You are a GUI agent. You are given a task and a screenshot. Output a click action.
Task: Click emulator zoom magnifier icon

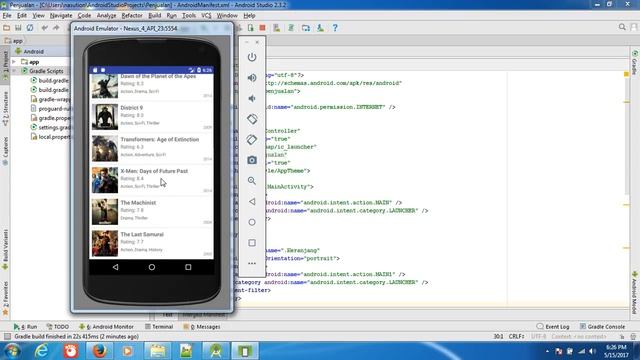[x=252, y=181]
